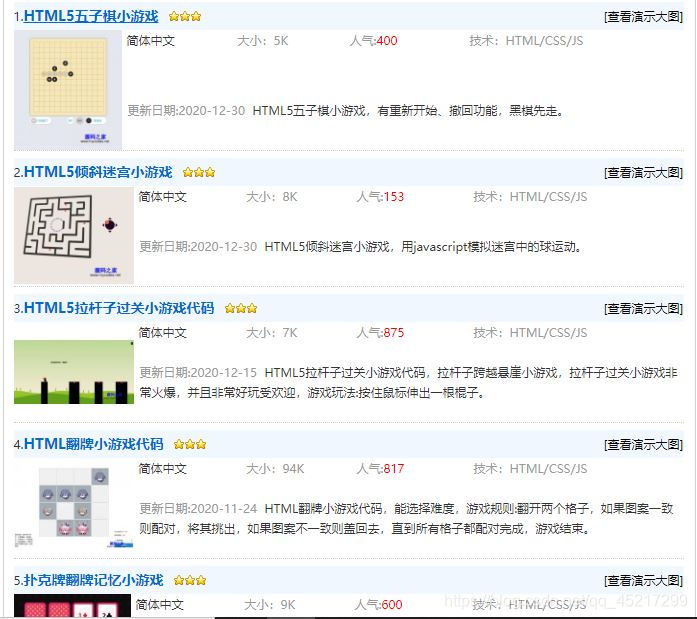Image resolution: width=697 pixels, height=619 pixels.
Task: Click star rating beside 扑克牌翻牌记忆小游戏
Action: tap(190, 580)
